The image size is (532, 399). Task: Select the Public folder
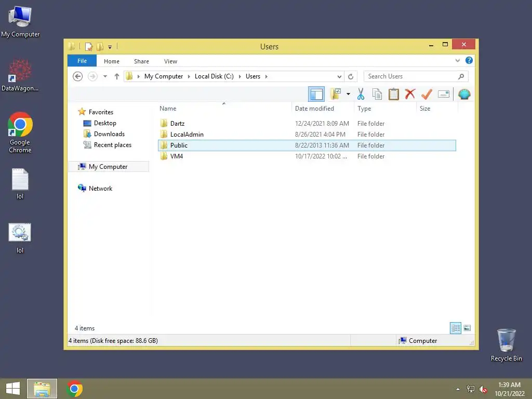pyautogui.click(x=307, y=145)
